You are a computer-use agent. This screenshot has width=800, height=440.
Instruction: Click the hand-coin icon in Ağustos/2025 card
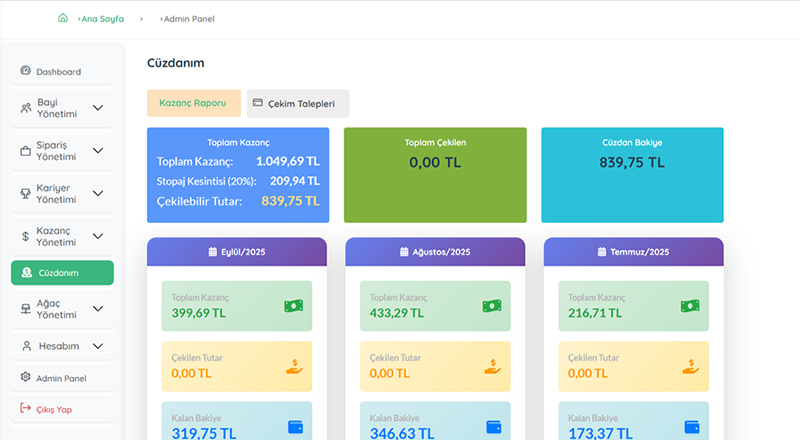click(x=492, y=366)
